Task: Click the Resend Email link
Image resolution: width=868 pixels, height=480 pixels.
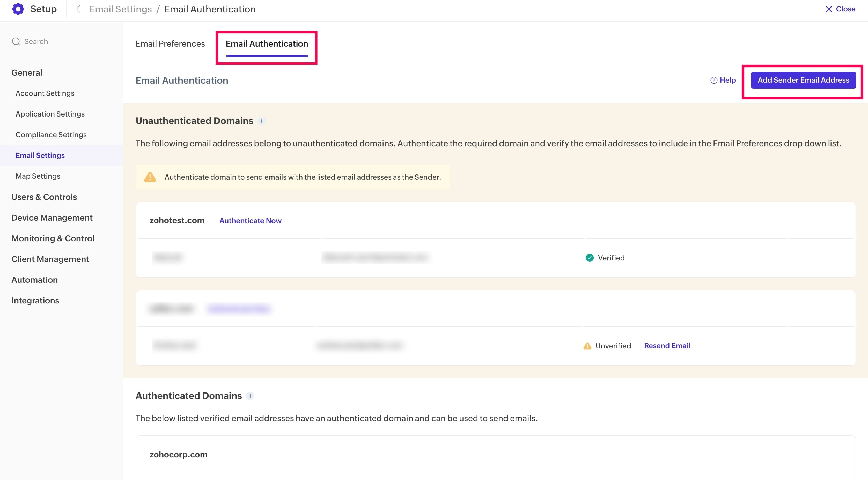Action: coord(667,346)
